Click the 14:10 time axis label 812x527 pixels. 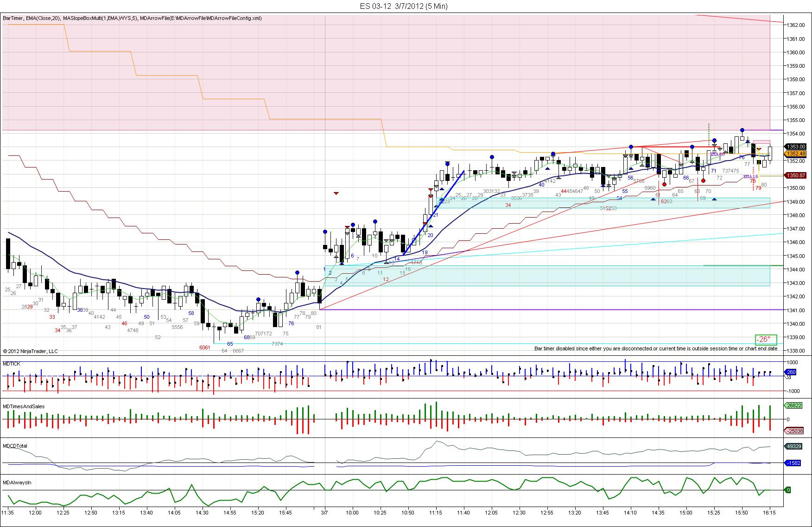(x=630, y=513)
